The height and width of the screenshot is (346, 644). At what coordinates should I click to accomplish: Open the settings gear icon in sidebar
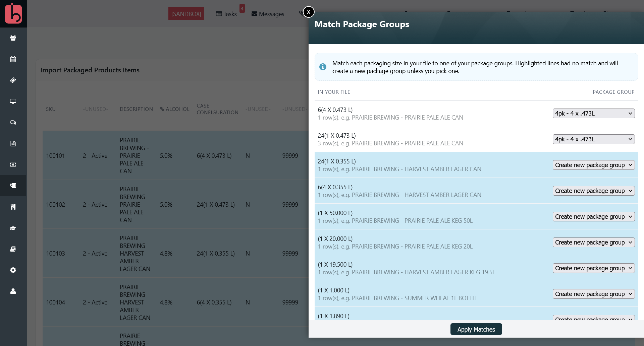(x=13, y=270)
